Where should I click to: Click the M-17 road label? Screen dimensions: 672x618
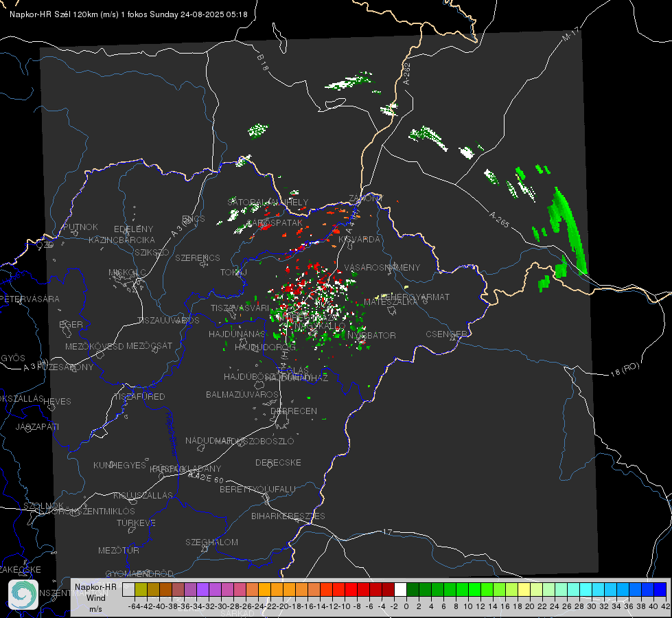(570, 34)
